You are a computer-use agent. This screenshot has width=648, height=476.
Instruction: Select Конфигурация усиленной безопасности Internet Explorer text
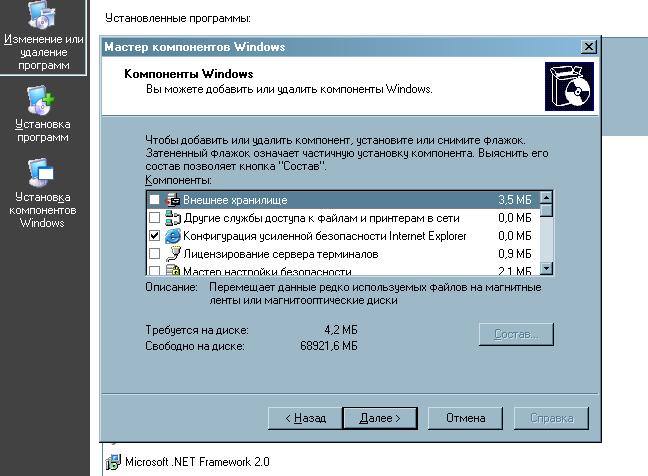pos(324,236)
